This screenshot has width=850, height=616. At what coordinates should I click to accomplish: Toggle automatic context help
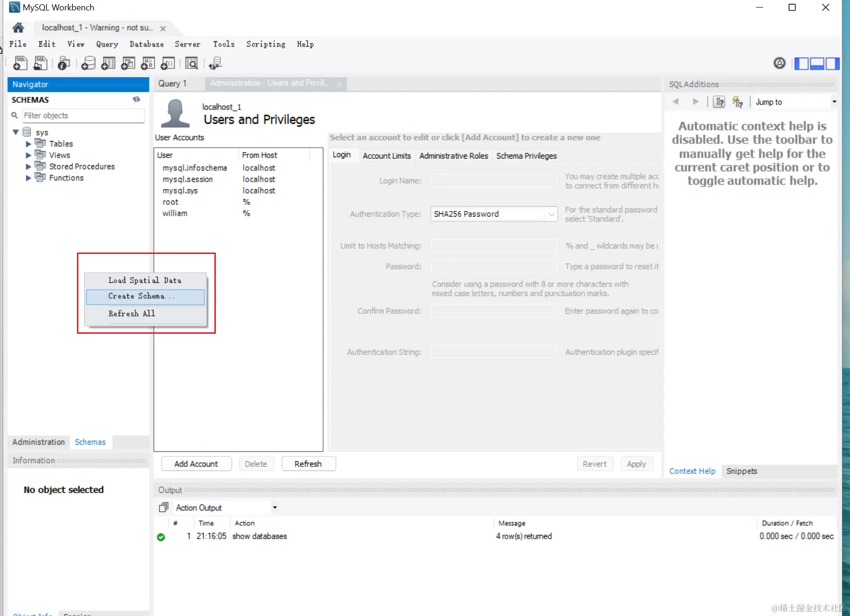pyautogui.click(x=738, y=101)
